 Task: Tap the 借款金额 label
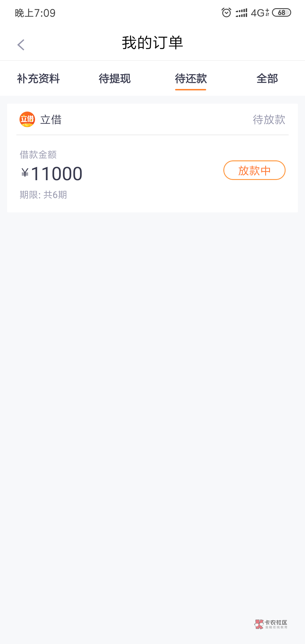click(x=38, y=155)
